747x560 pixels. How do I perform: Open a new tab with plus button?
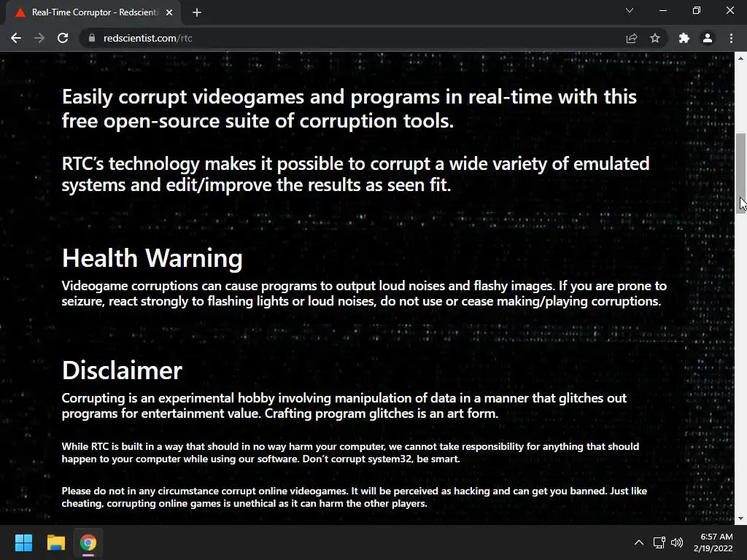click(197, 12)
